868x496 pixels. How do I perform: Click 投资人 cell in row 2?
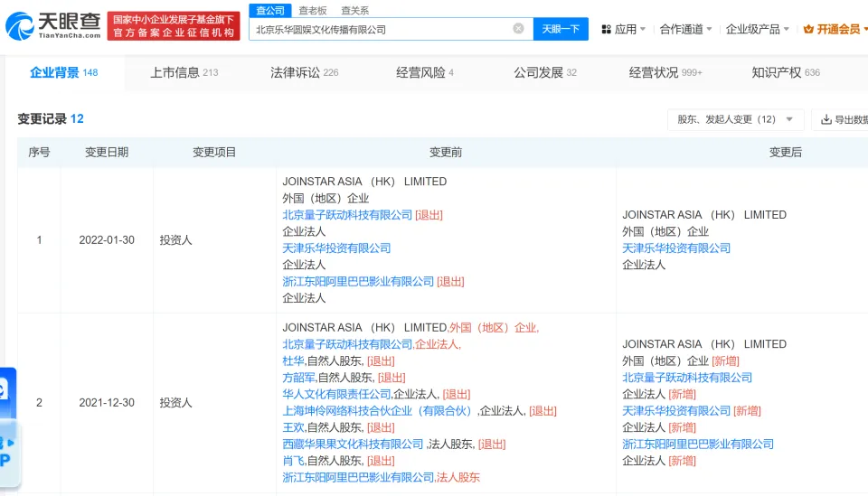click(x=176, y=403)
